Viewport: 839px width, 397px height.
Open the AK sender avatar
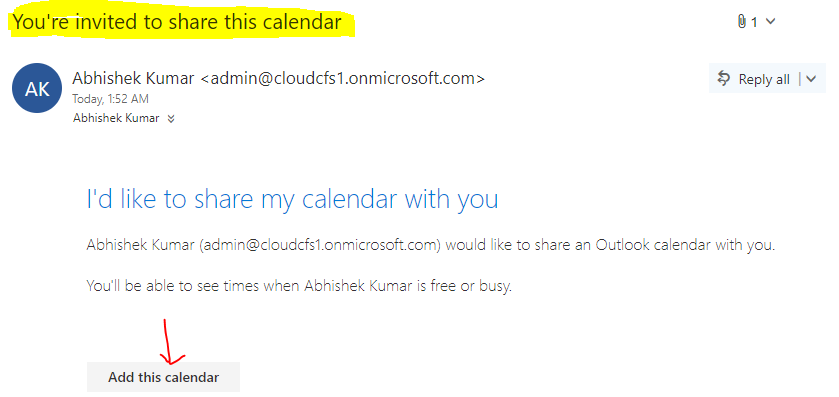click(x=37, y=88)
